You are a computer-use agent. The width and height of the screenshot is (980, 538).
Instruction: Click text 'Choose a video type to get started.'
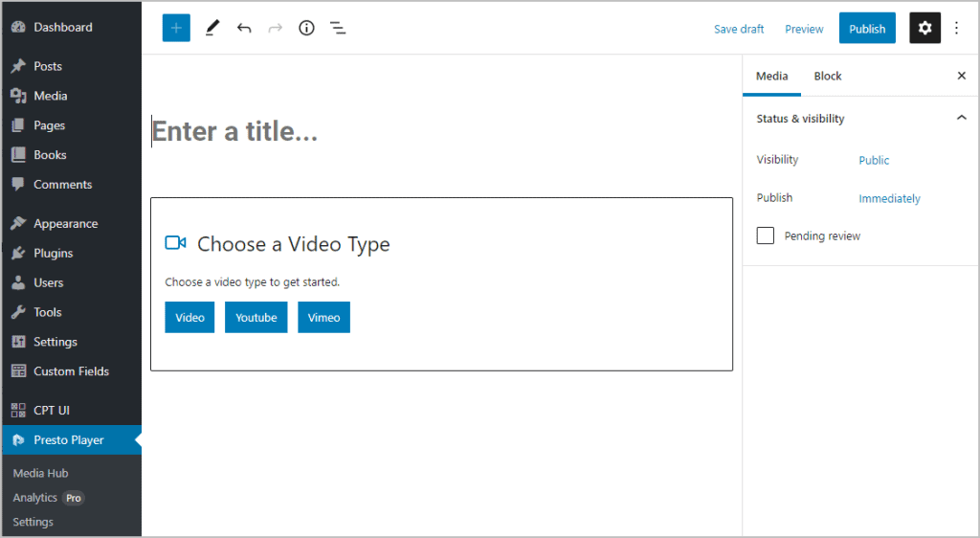253,281
